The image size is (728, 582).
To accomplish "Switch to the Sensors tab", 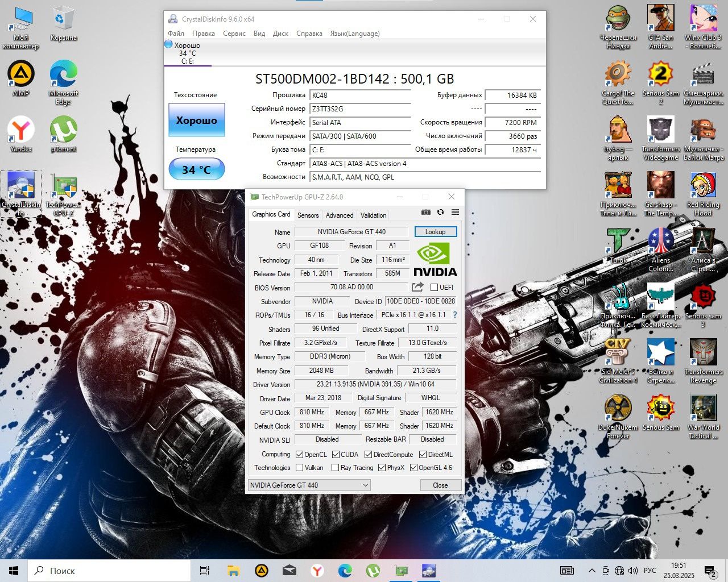I will pos(308,215).
